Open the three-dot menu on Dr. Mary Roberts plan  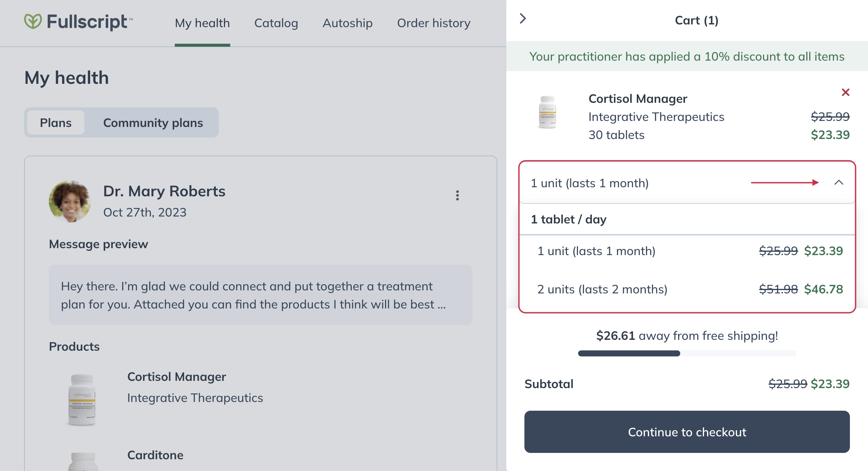click(457, 195)
